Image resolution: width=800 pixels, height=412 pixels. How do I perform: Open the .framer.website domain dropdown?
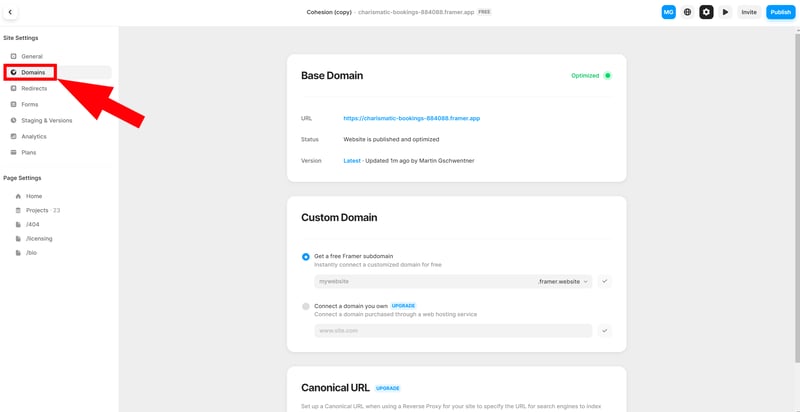(x=563, y=281)
